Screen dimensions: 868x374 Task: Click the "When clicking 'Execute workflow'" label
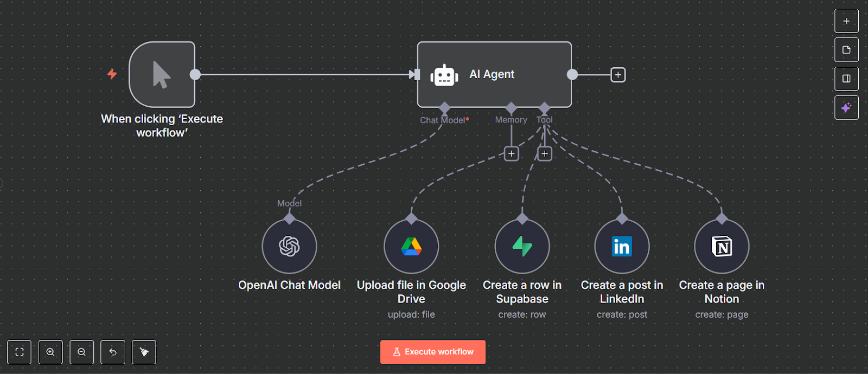pos(162,126)
